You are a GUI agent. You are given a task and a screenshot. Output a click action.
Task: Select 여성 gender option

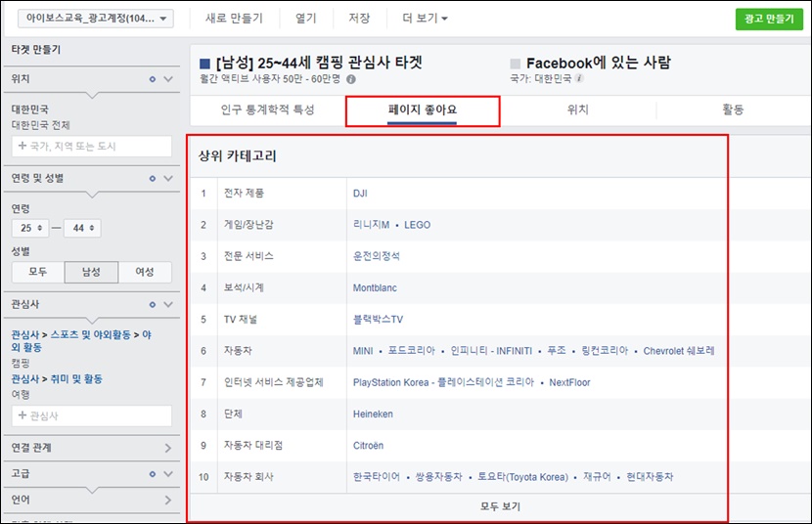[145, 272]
